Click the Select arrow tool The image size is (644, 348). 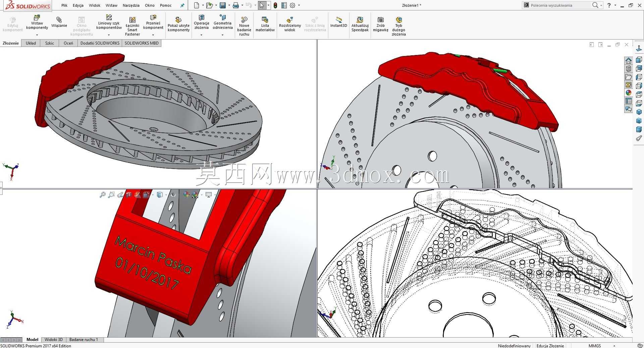(262, 5)
